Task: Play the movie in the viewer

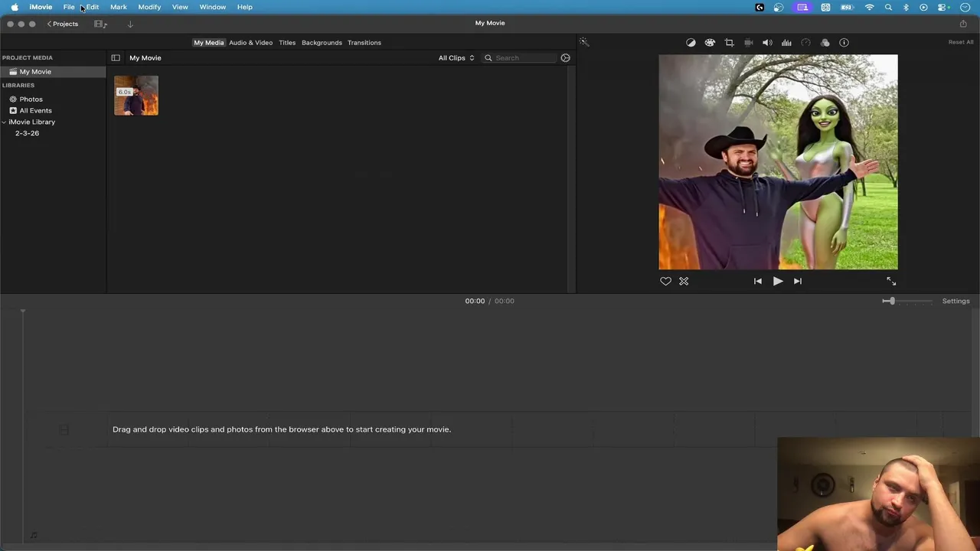Action: point(778,281)
